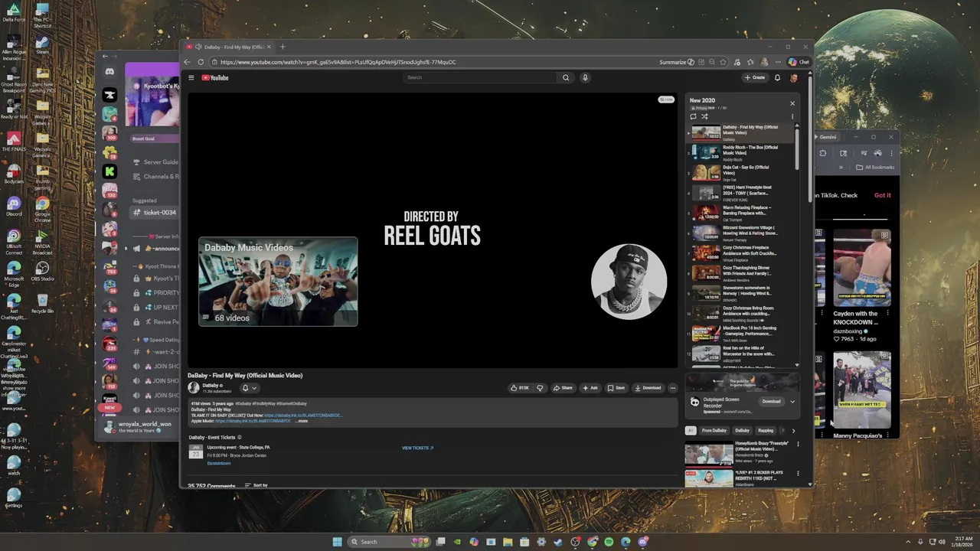Select the Google Chrome desktop icon
Viewport: 980px width, 551px height.
[42, 209]
